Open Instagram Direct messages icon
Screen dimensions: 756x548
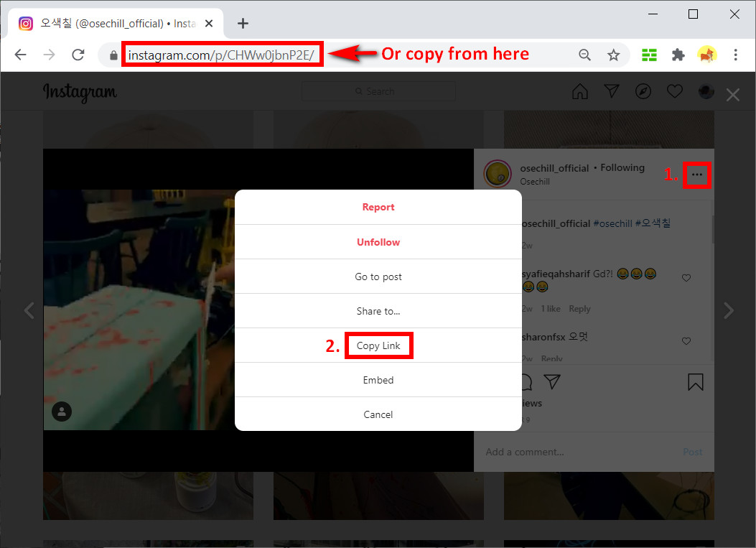612,91
